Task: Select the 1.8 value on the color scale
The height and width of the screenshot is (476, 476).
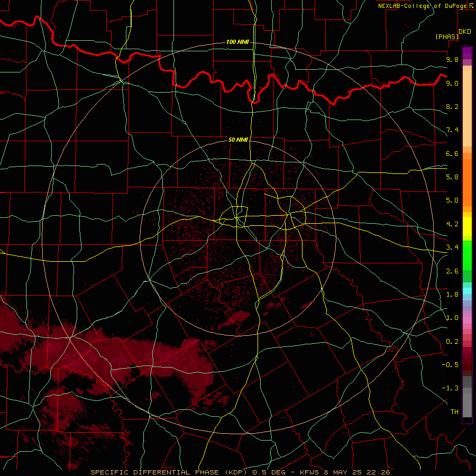Action: pos(452,295)
